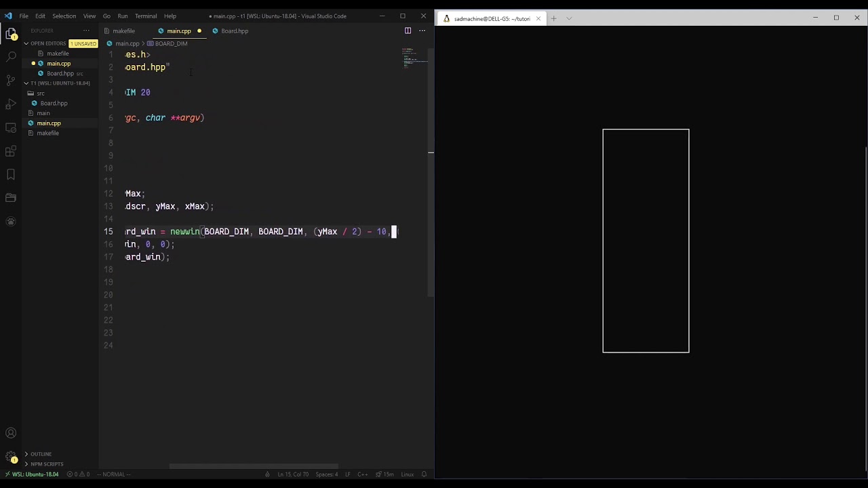The width and height of the screenshot is (868, 488).
Task: Click the Split Editor Right icon
Action: pos(408,30)
